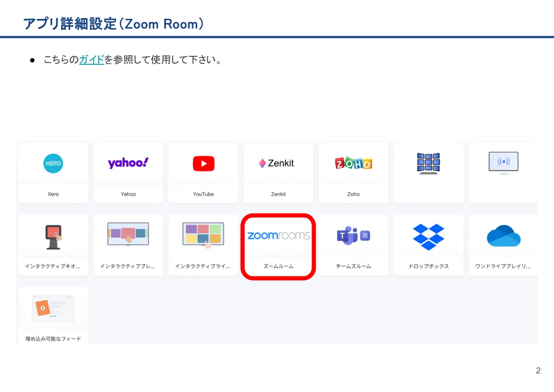Viewport: 554px width, 392px height.
Task: Click the ズームルーム label
Action: [278, 266]
